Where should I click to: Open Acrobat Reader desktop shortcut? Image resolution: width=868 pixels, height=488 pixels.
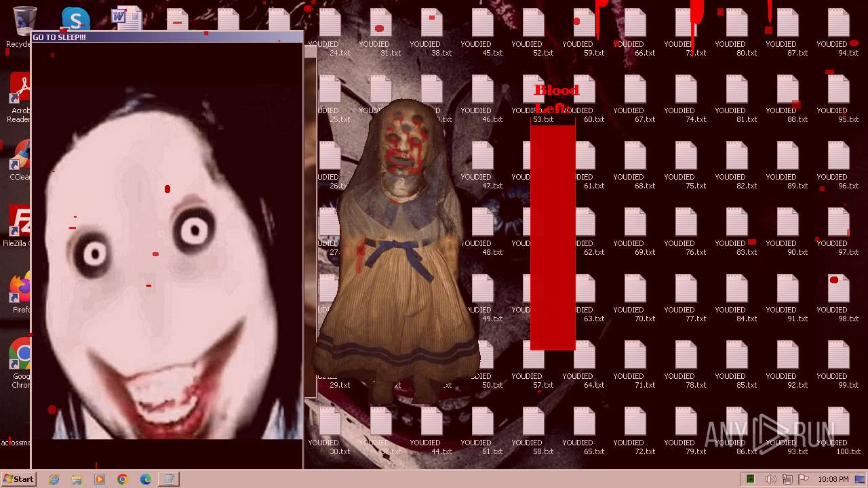coord(19,98)
